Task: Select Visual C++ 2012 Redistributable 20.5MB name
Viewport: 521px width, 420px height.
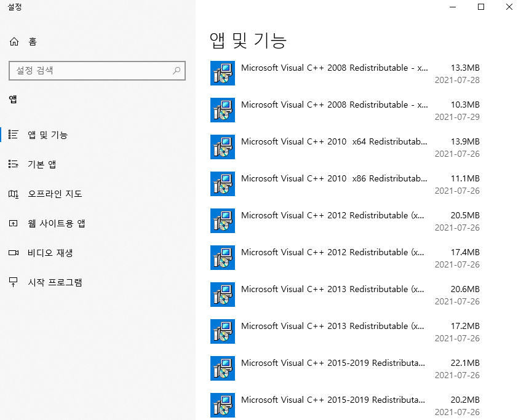Action: pos(333,215)
